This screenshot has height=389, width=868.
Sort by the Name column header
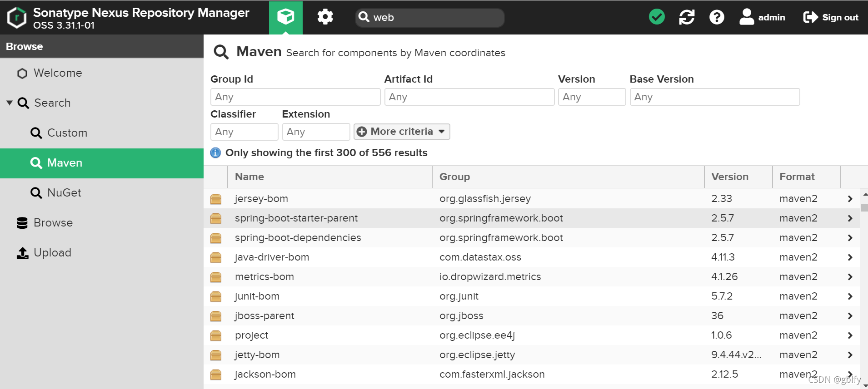329,177
